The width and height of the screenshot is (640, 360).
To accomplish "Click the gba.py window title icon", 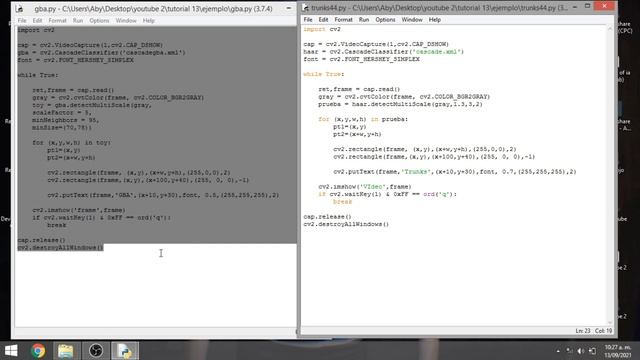I will click(20, 9).
